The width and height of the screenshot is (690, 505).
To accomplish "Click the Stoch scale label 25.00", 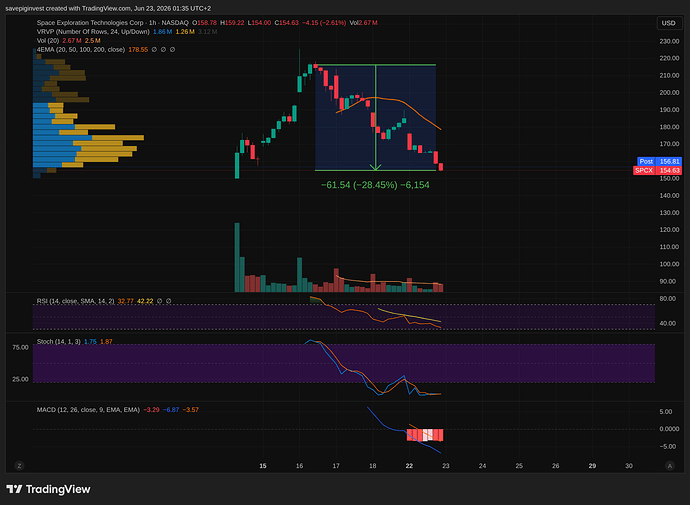I will pos(20,379).
